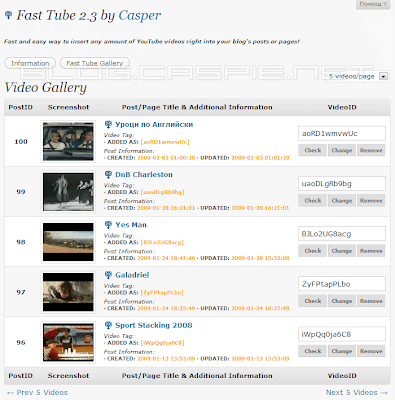Click the top VideoID column header

(342, 107)
